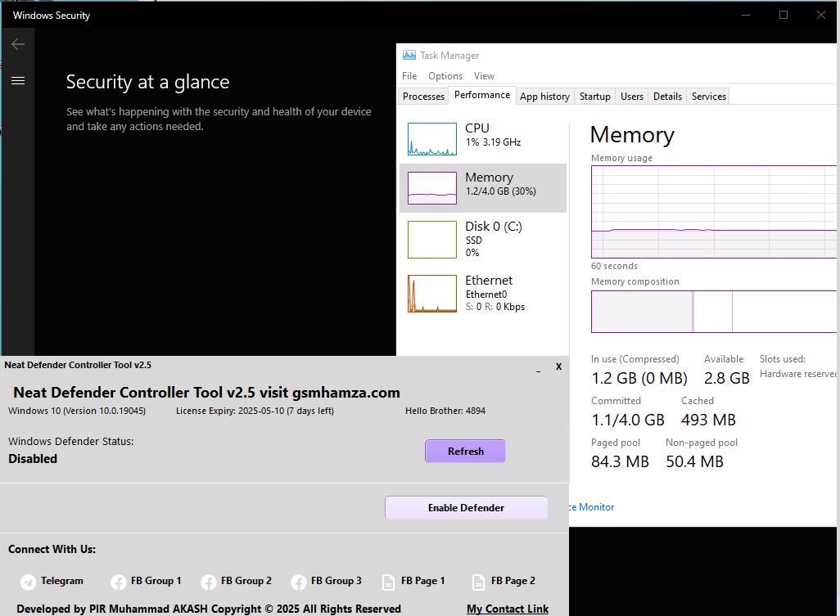The height and width of the screenshot is (616, 840).
Task: Switch to the Startup tab
Action: [x=594, y=97]
